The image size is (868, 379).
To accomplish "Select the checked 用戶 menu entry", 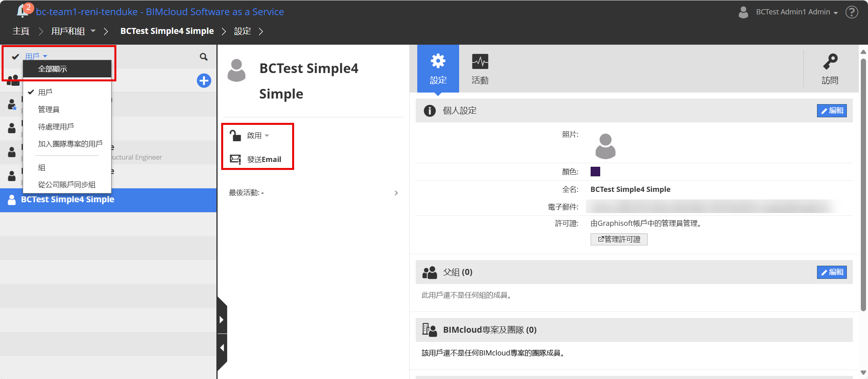I will coord(67,93).
